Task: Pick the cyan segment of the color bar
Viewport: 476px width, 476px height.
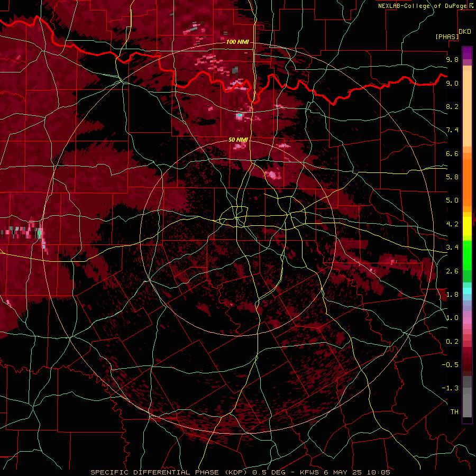Action: (x=467, y=291)
